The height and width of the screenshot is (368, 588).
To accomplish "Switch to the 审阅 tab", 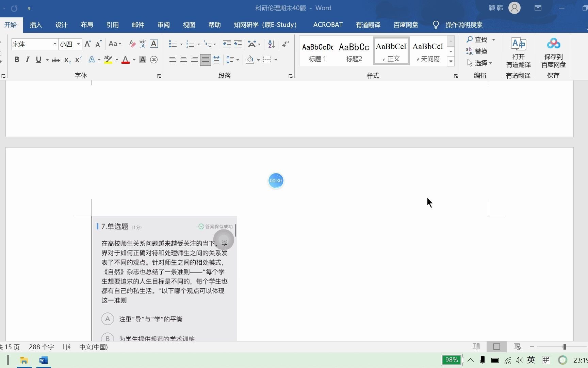I will click(x=163, y=25).
